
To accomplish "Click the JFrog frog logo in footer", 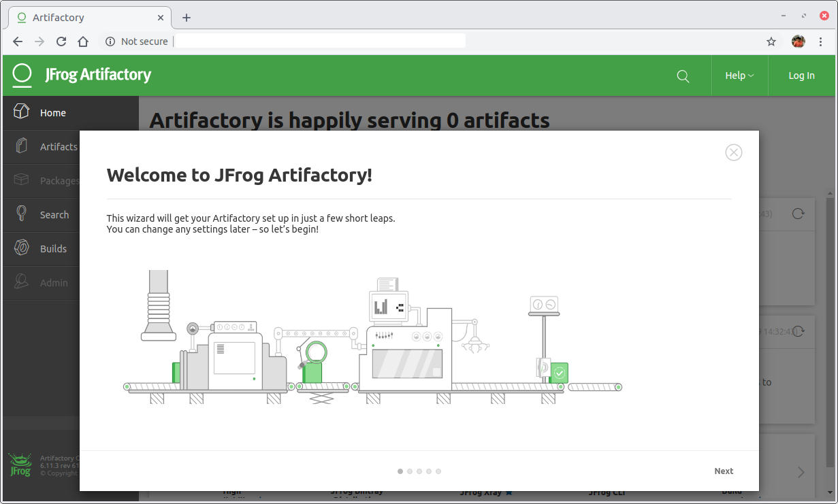I will (x=20, y=465).
